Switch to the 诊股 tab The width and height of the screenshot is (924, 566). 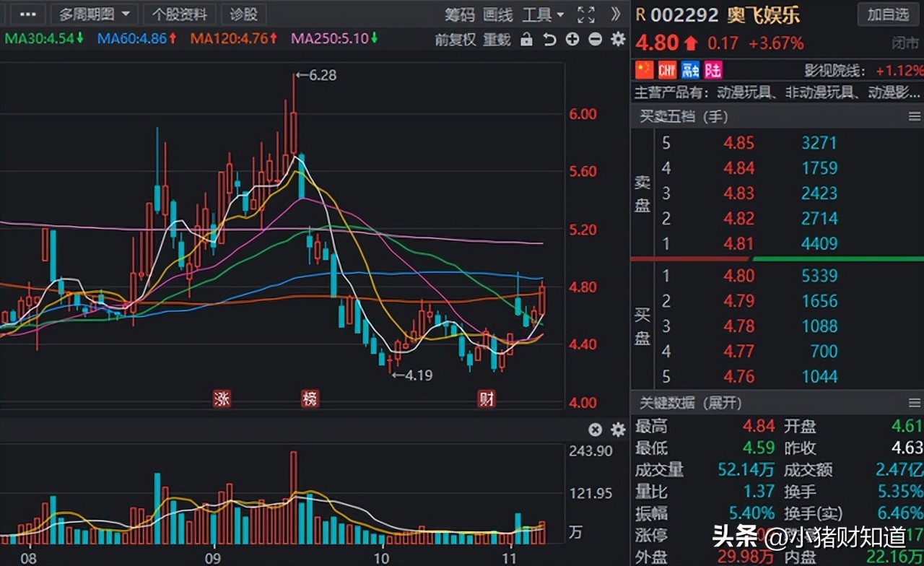(x=243, y=14)
